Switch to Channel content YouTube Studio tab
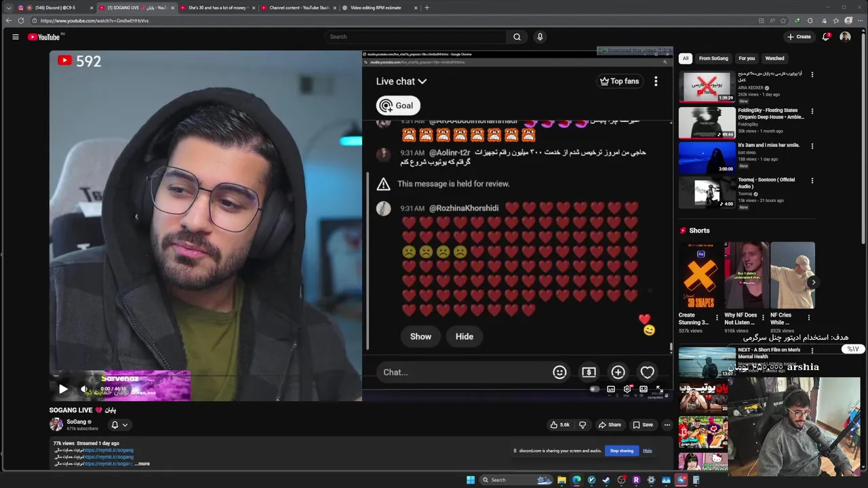868x488 pixels. click(298, 7)
